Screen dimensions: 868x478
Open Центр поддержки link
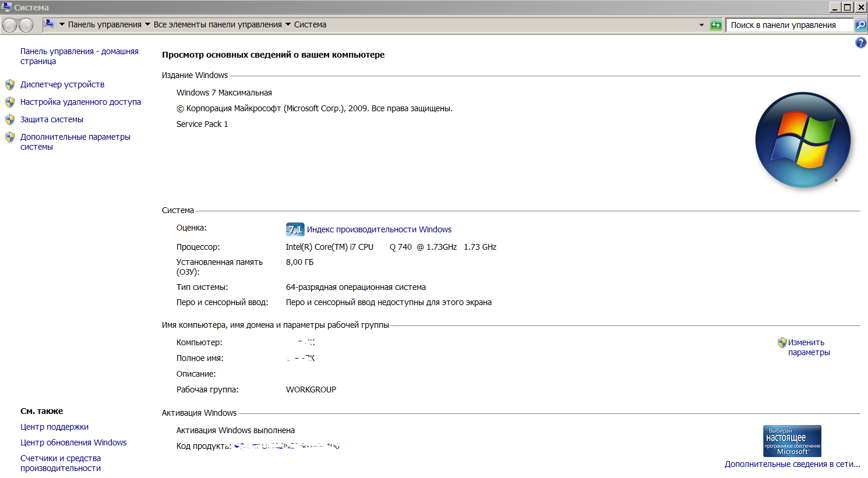click(54, 427)
